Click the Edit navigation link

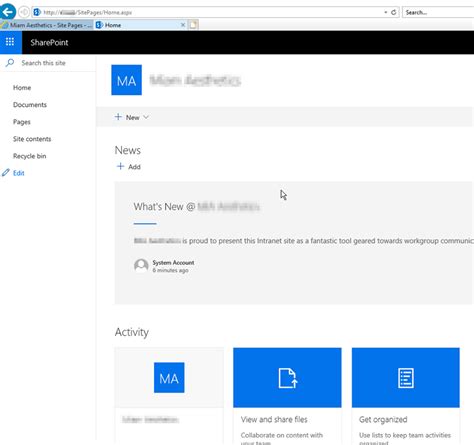pyautogui.click(x=19, y=173)
